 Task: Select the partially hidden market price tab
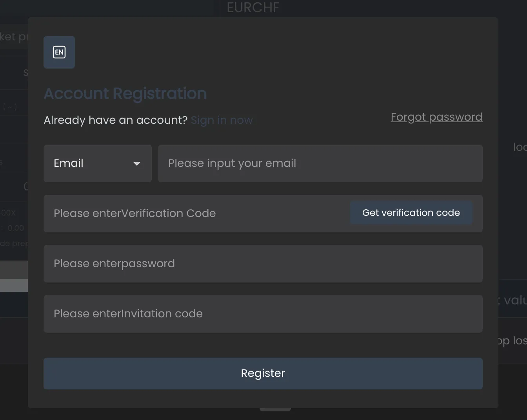14,37
